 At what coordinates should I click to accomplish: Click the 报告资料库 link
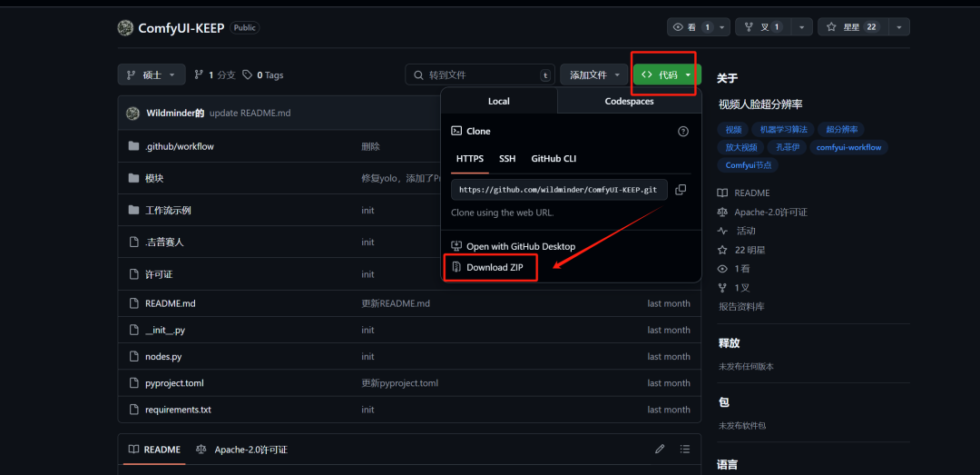point(741,307)
